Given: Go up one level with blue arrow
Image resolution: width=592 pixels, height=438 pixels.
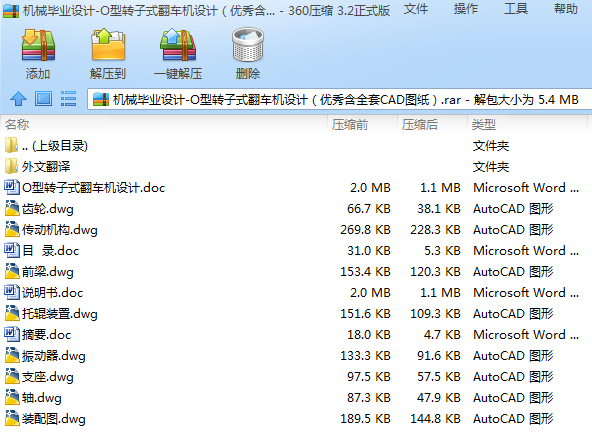Looking at the screenshot, I should coord(18,99).
